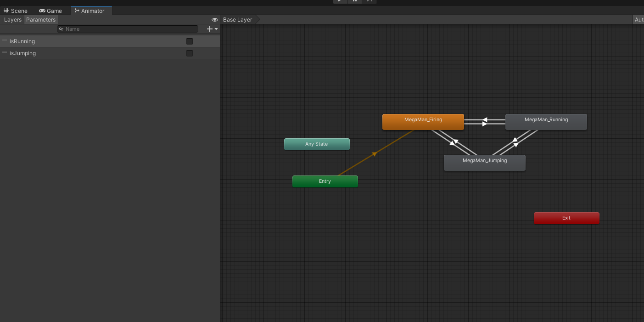Click the search magnifier icon in the Name field

coord(62,29)
